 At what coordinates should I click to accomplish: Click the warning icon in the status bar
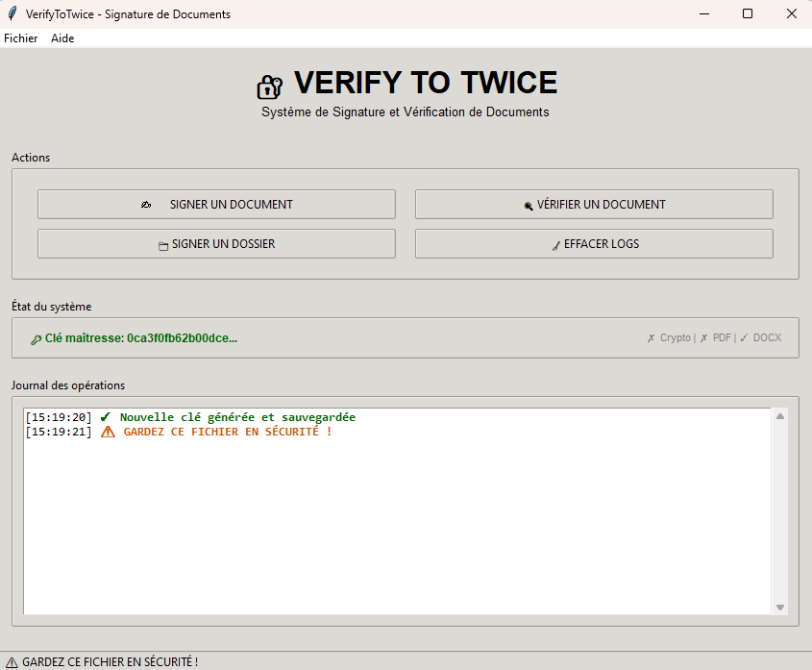[12, 662]
